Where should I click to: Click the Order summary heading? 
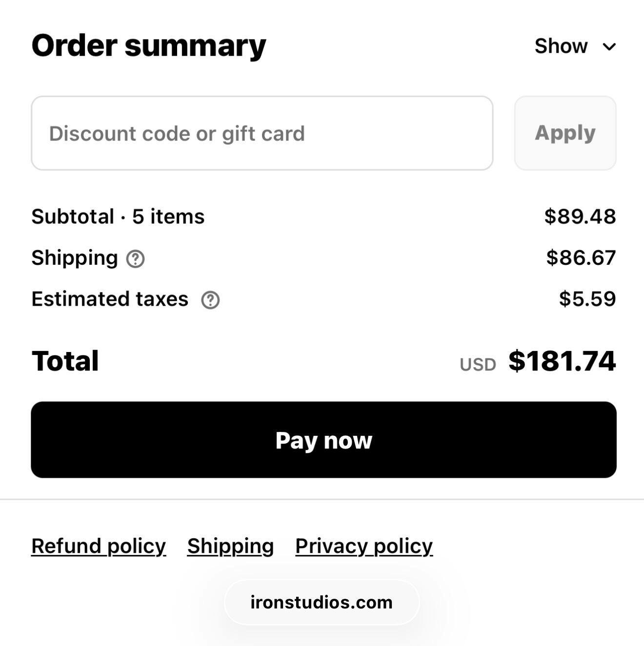(x=149, y=45)
